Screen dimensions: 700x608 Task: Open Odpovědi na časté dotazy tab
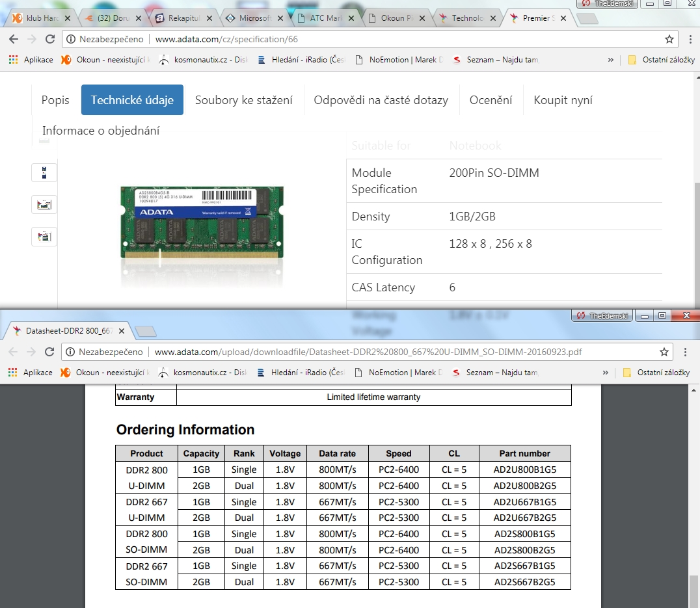point(381,100)
